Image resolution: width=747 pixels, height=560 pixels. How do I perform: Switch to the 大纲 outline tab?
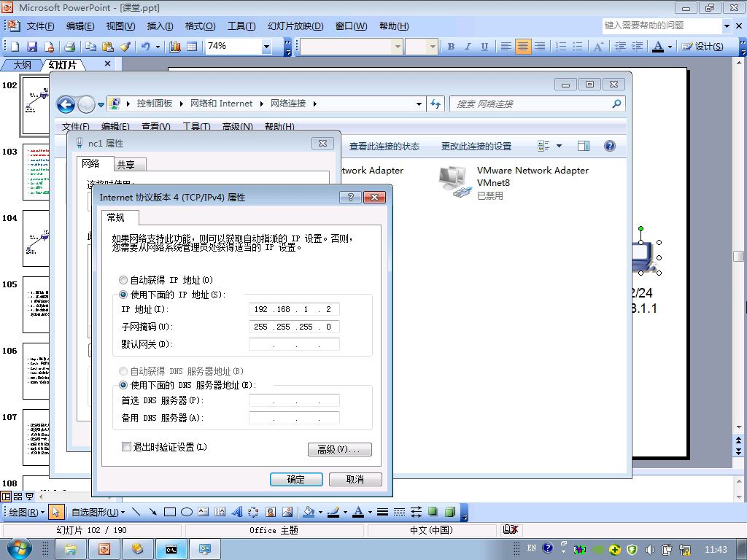coord(22,65)
